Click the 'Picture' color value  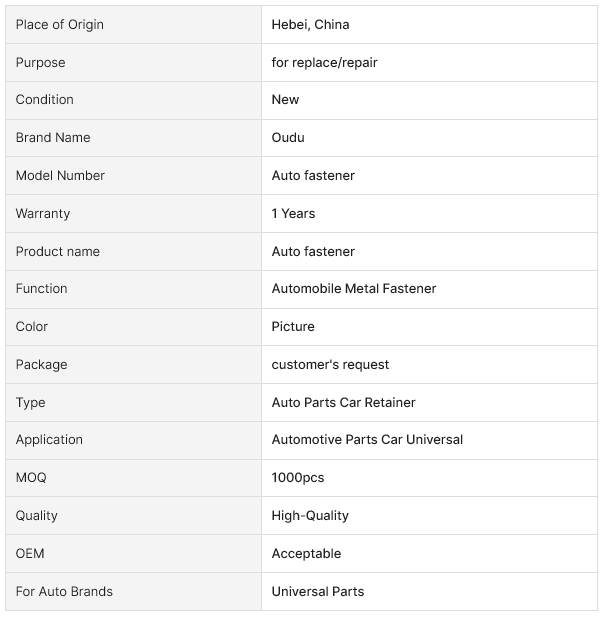(x=293, y=326)
